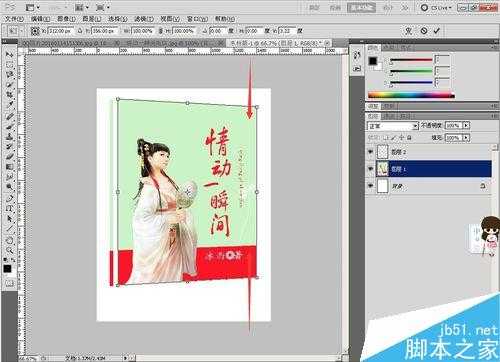Select the Blur tool
This screenshot has height=362, width=500.
(9, 177)
